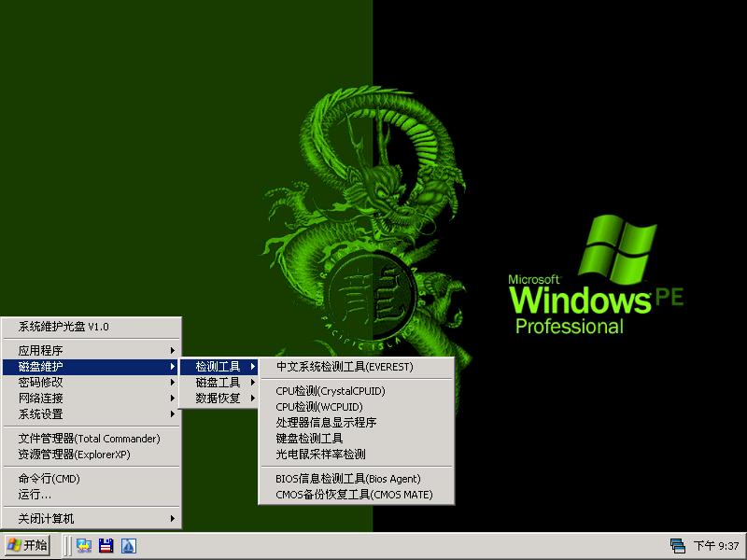Launch 处理器信息显示程序
This screenshot has width=747, height=560.
pos(357,423)
